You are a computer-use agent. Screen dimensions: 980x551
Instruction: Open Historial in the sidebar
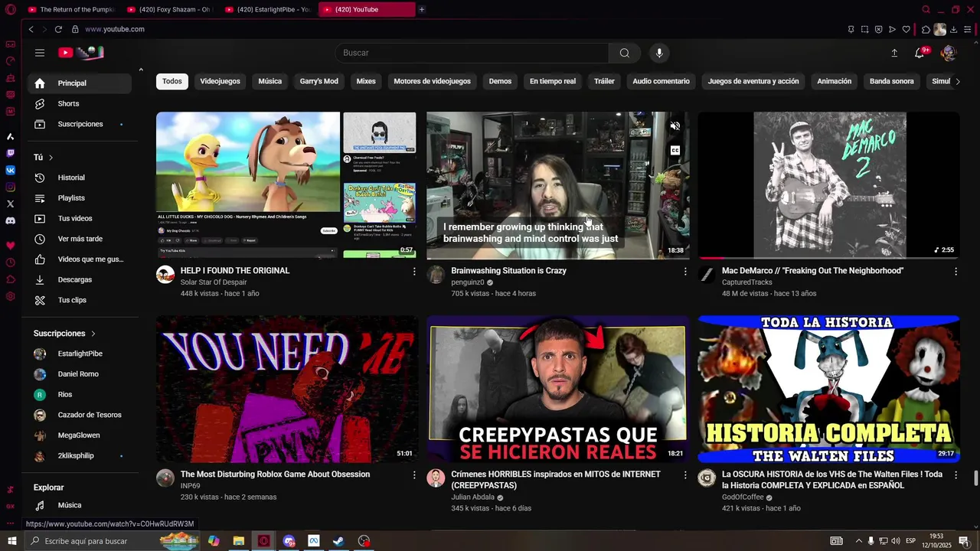(80, 178)
